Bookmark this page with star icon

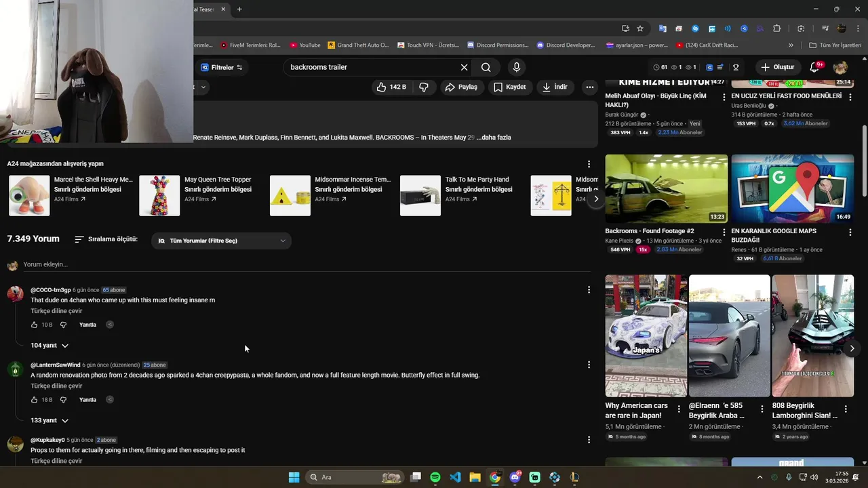[x=640, y=28]
